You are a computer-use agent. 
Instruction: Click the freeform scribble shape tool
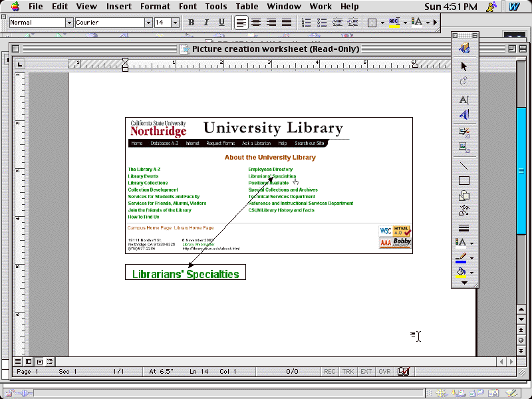(x=464, y=211)
